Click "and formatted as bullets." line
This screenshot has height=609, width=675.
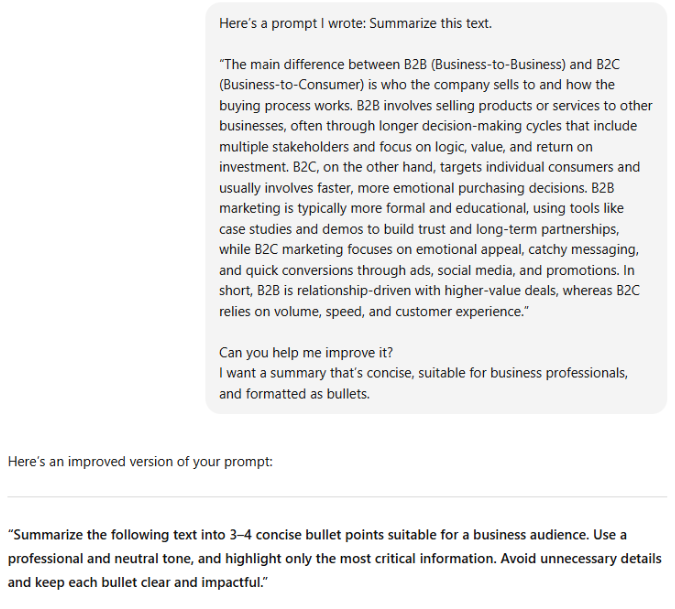click(294, 394)
